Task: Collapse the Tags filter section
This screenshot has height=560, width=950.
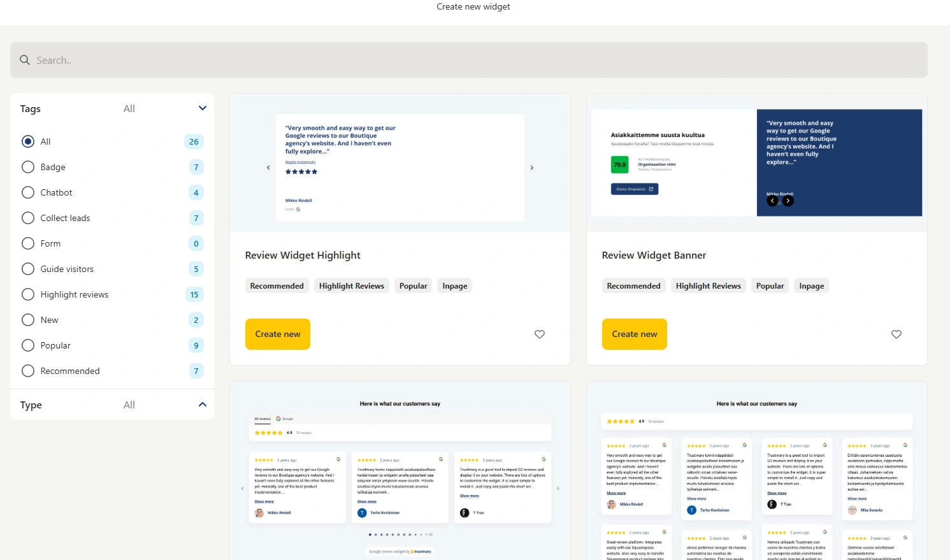Action: [x=202, y=108]
